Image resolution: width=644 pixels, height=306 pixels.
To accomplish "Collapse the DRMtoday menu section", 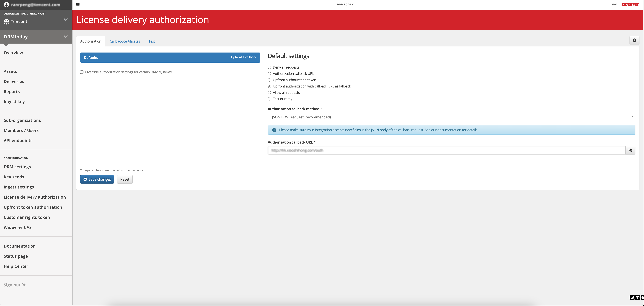I will 66,37.
